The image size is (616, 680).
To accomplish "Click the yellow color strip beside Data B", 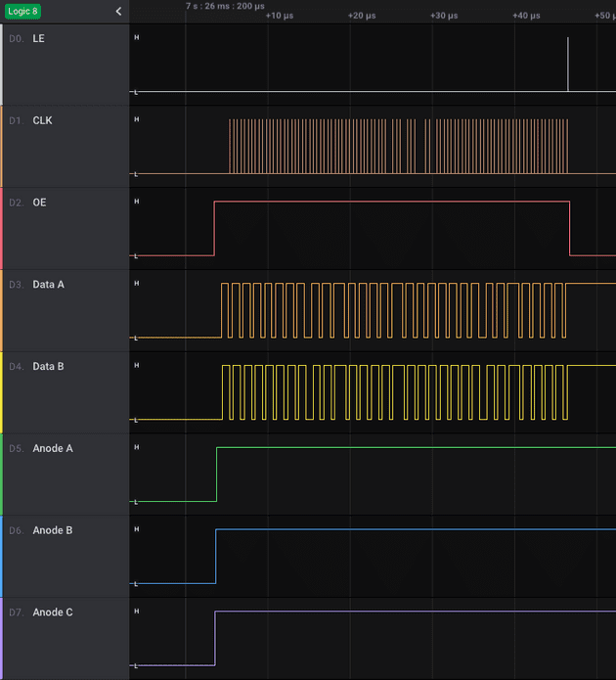I will [2, 392].
